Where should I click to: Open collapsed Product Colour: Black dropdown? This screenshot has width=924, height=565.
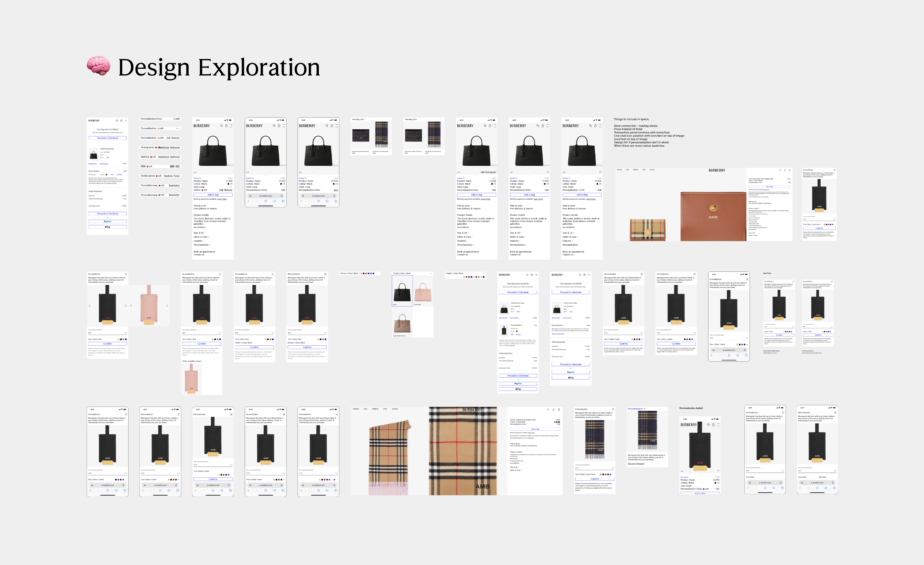[x=359, y=273]
